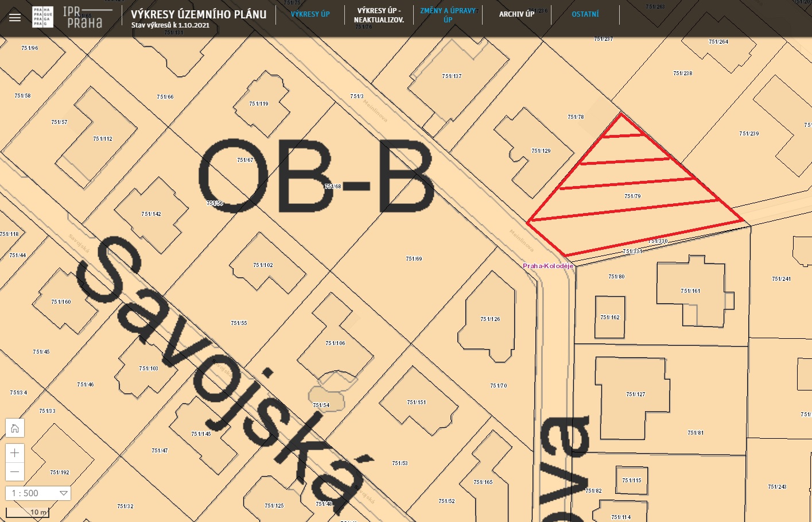Switch to Změny a úpravy ÚP tab
Image resolution: width=812 pixels, height=522 pixels.
[x=448, y=16]
